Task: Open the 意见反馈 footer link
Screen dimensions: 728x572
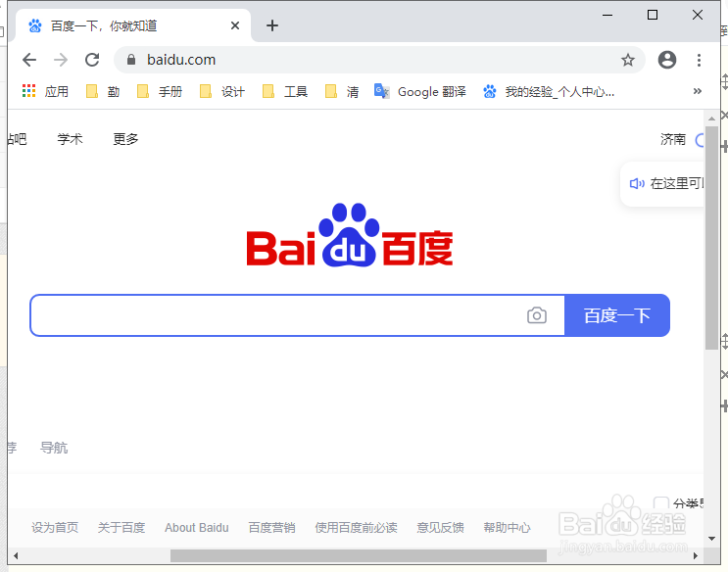Action: coord(440,527)
